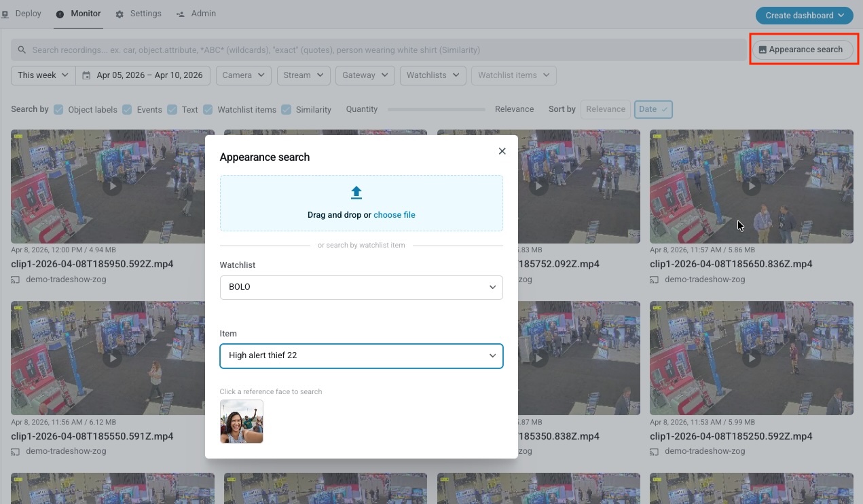Open the Settings tab

point(139,14)
